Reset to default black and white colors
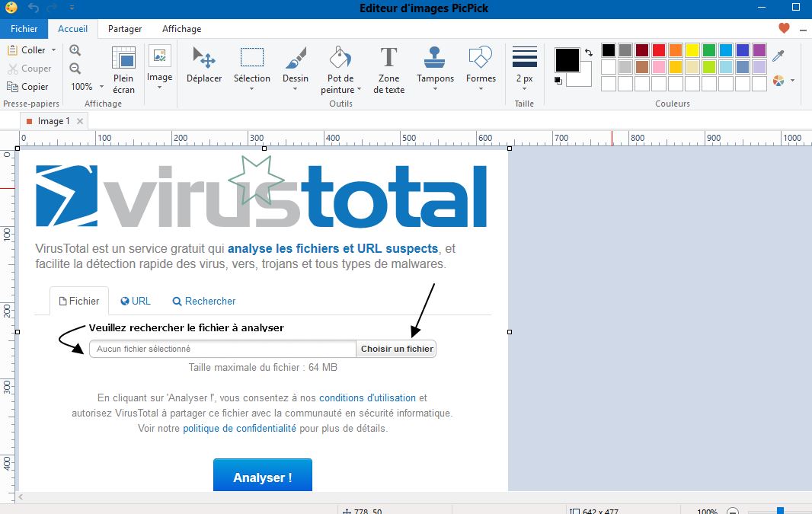Viewport: 812px width, 514px height. click(558, 81)
